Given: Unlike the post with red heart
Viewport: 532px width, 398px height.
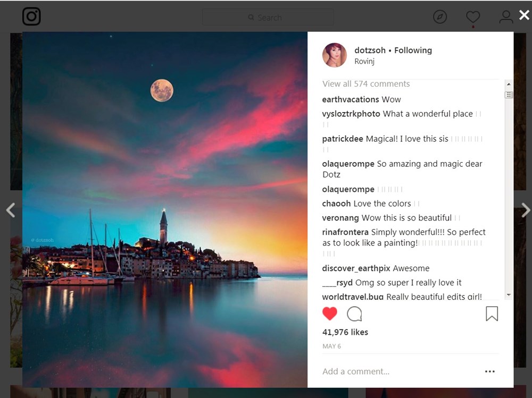Looking at the screenshot, I should click(x=330, y=314).
